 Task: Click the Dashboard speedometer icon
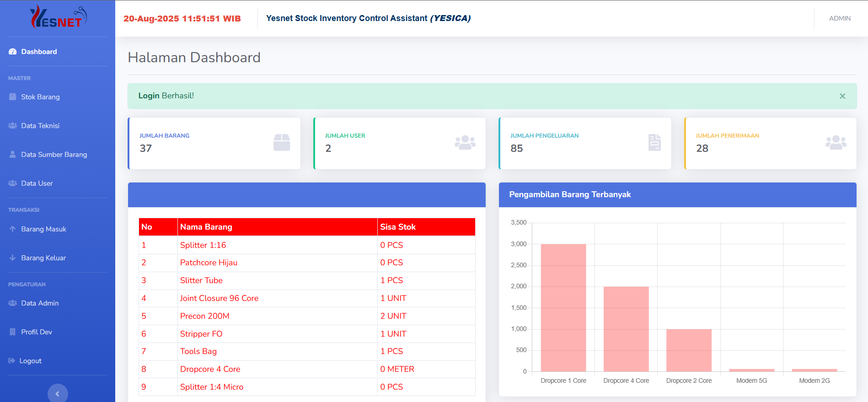tap(13, 52)
